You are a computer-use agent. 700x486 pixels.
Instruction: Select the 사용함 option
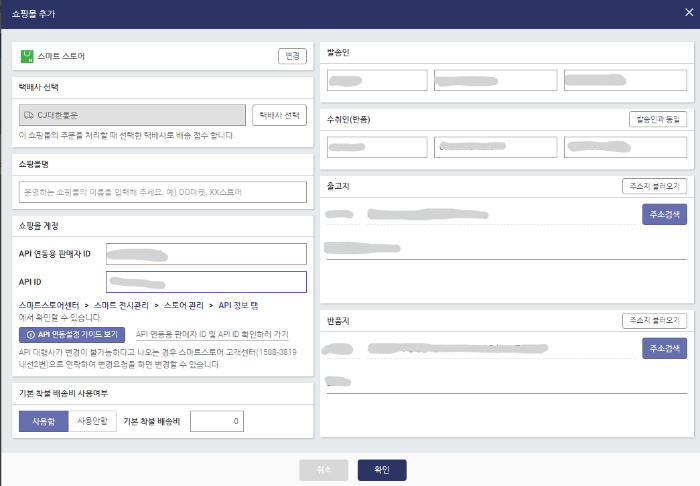(x=43, y=422)
